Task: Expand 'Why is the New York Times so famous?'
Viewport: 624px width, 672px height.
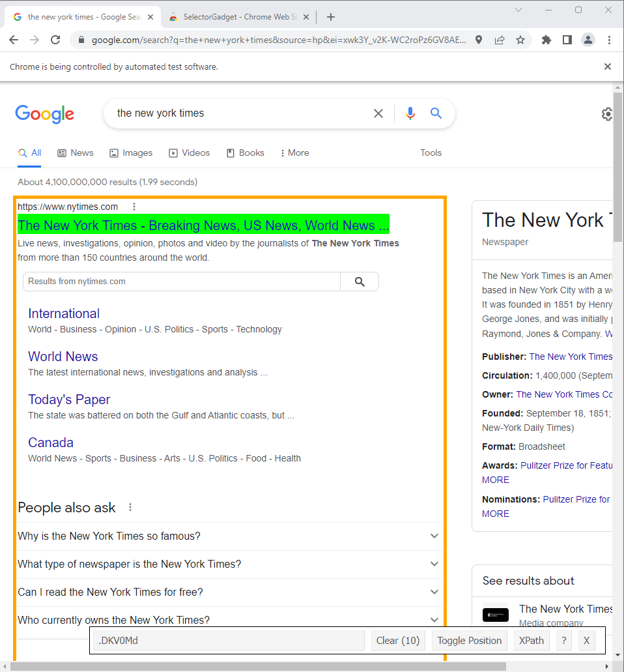Action: pos(229,536)
